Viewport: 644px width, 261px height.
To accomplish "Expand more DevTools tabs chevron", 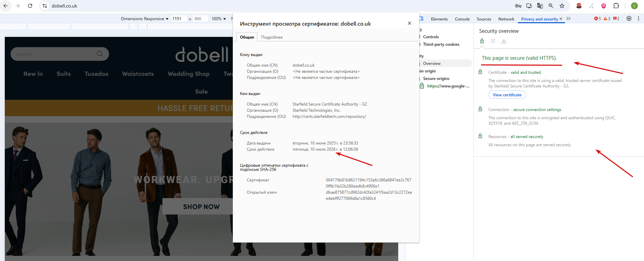I will tap(568, 19).
